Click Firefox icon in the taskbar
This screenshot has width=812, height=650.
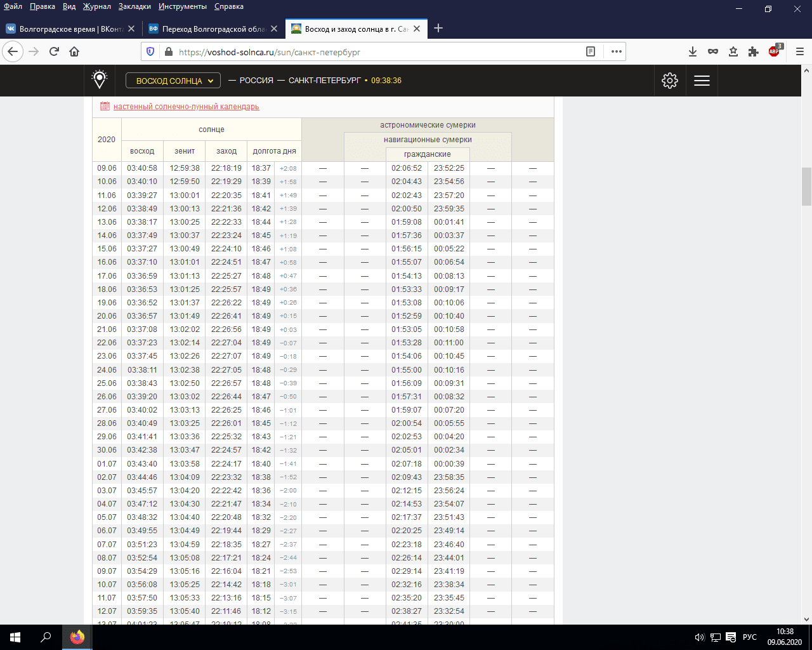pyautogui.click(x=77, y=637)
